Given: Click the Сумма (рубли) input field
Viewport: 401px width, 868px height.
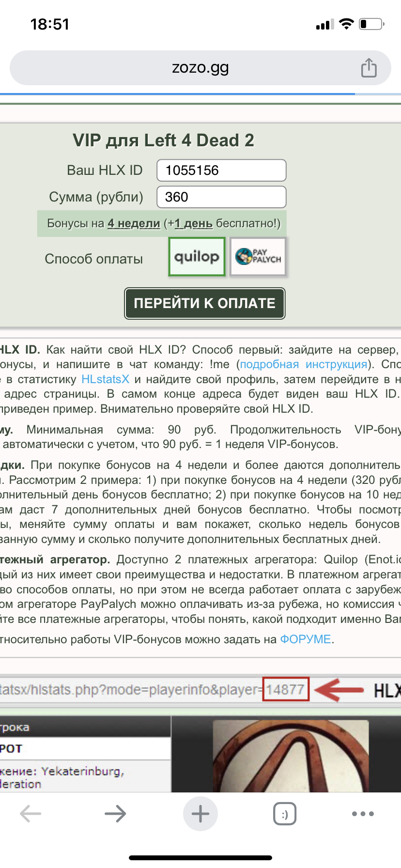Looking at the screenshot, I should coord(221,197).
